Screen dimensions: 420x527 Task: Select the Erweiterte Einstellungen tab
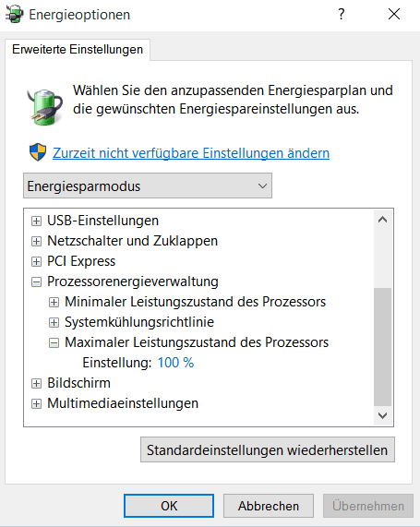coord(78,50)
